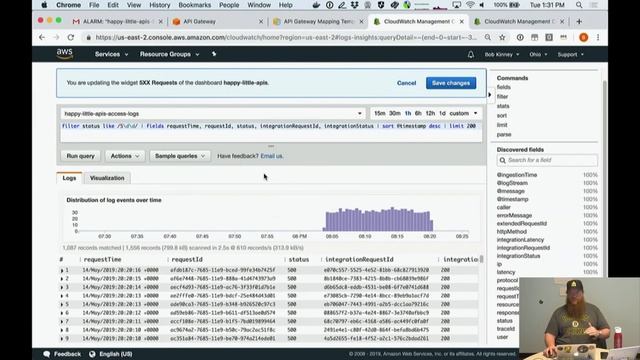Screen dimensions: 640x360
Task: Click the volume icon in menu bar
Action: (482, 5)
